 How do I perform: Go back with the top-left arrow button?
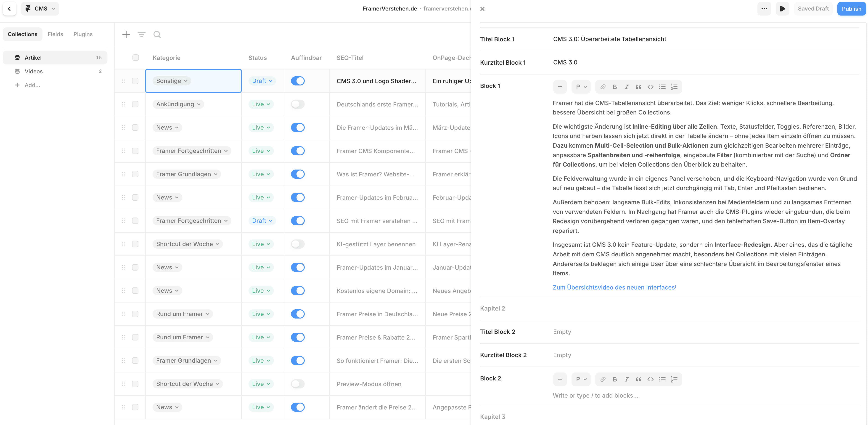click(x=9, y=9)
